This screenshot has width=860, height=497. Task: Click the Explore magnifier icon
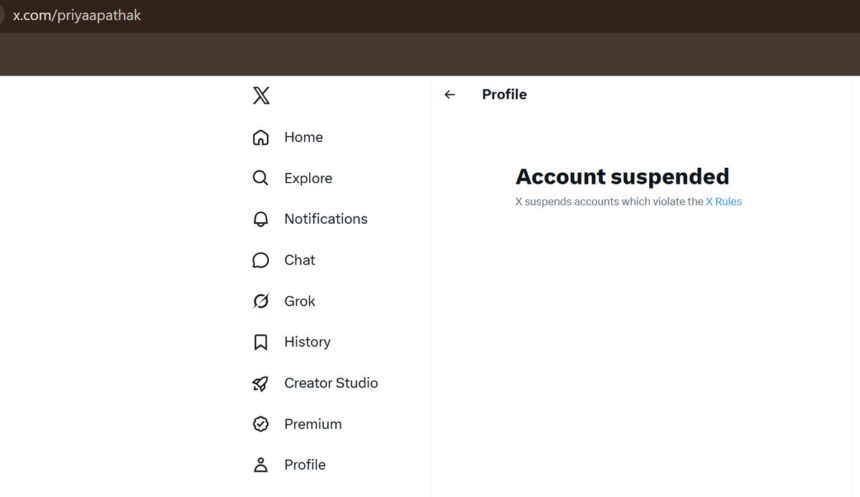pyautogui.click(x=261, y=178)
